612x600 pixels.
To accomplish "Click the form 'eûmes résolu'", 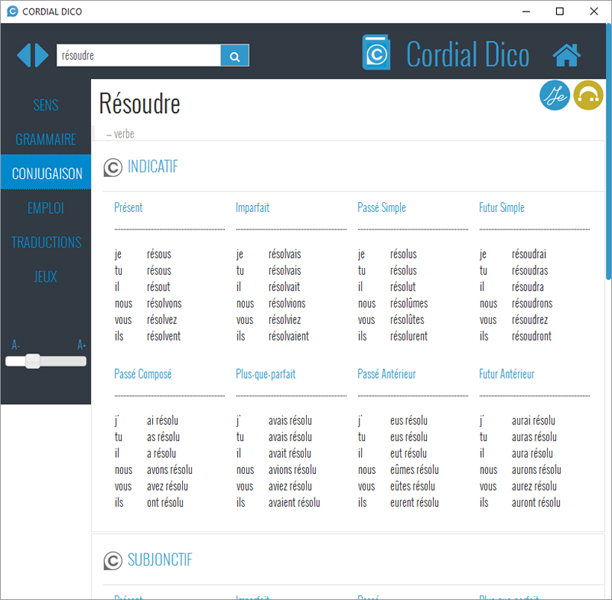I will [415, 470].
